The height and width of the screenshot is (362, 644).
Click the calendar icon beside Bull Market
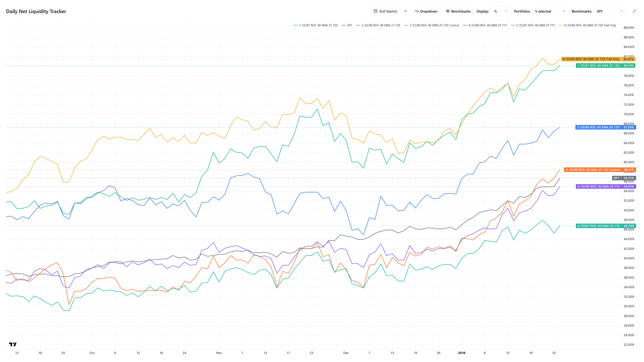point(375,11)
